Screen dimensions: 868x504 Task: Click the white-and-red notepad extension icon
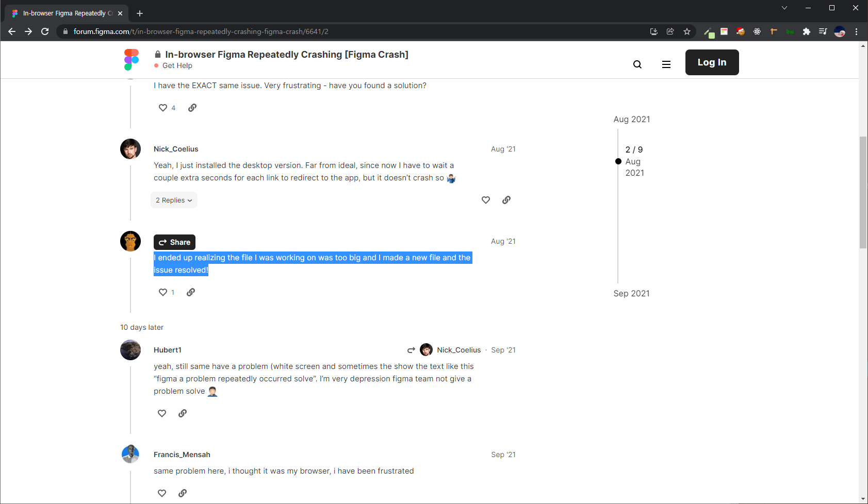click(724, 31)
